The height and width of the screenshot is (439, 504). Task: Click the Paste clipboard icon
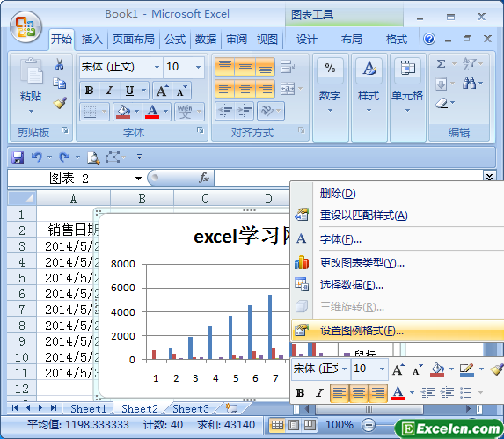click(31, 71)
